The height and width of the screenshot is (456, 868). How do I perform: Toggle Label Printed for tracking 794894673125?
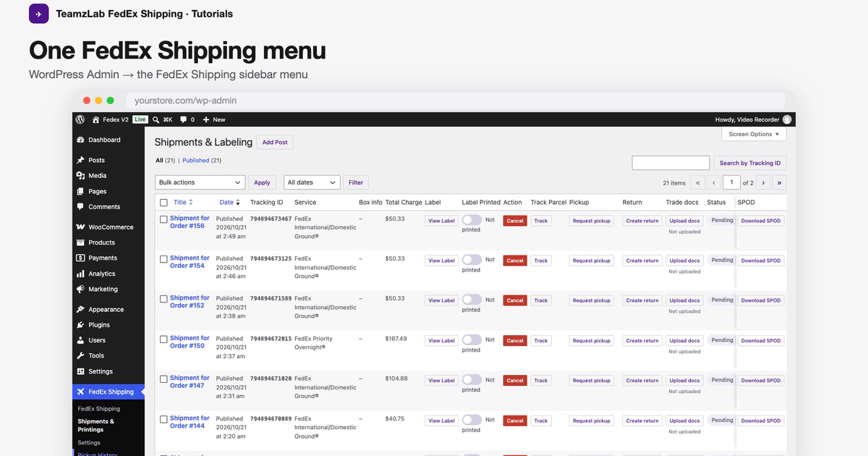(x=472, y=259)
